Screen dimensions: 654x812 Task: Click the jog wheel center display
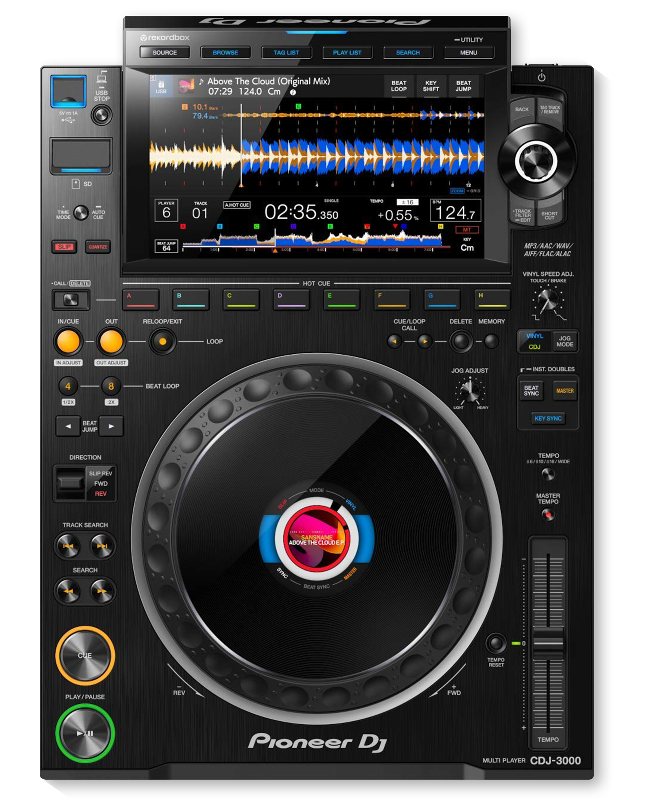(x=317, y=538)
